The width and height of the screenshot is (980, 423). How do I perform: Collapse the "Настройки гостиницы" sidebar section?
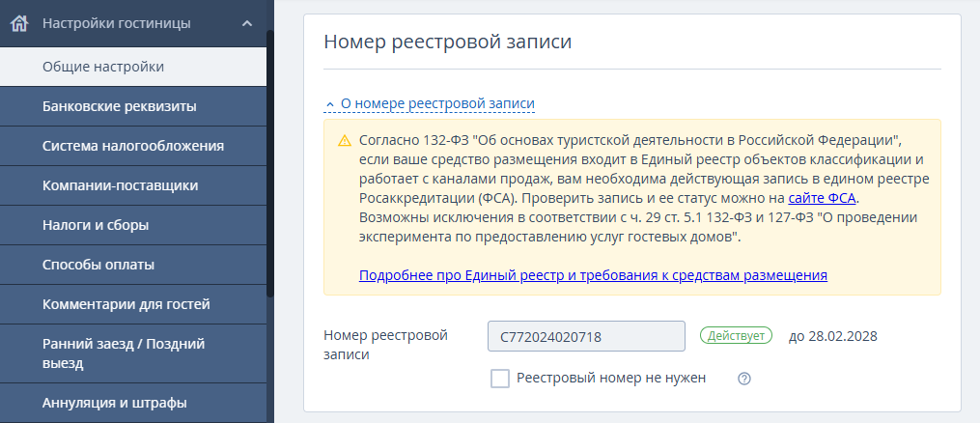click(x=116, y=23)
